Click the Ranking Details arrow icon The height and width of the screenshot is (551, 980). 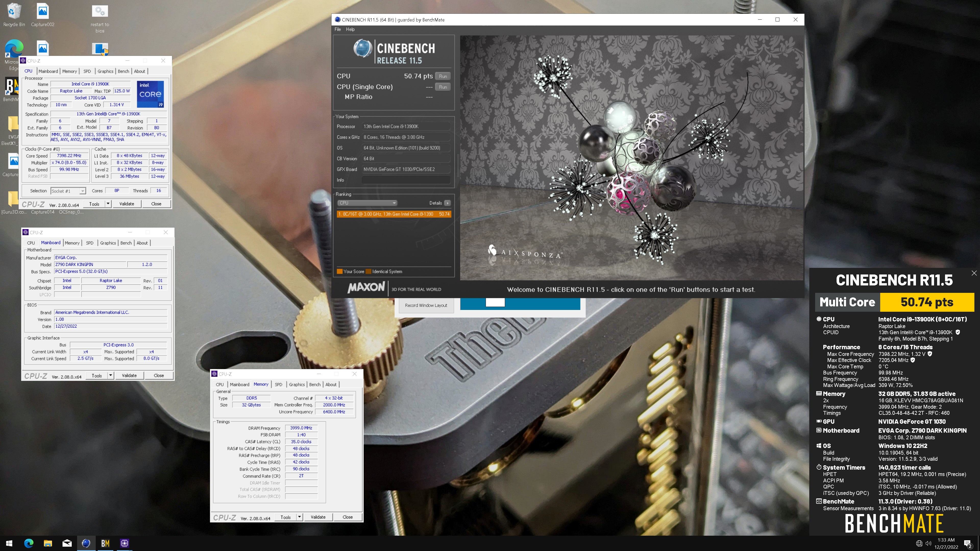(448, 203)
